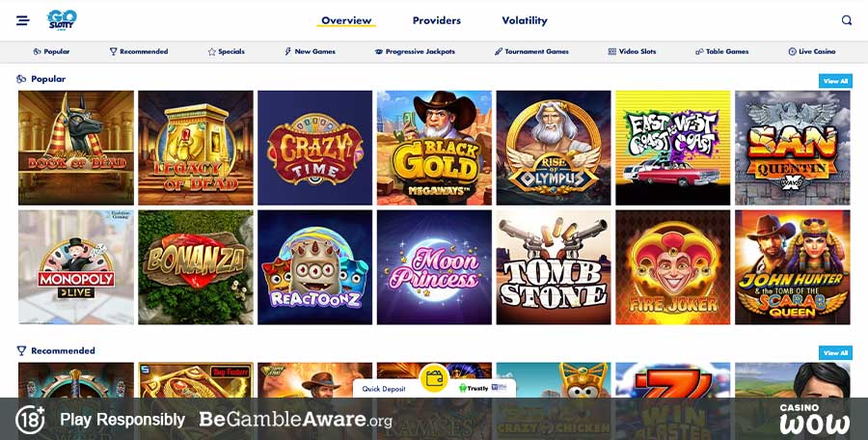Click View All for Recommended games

835,352
